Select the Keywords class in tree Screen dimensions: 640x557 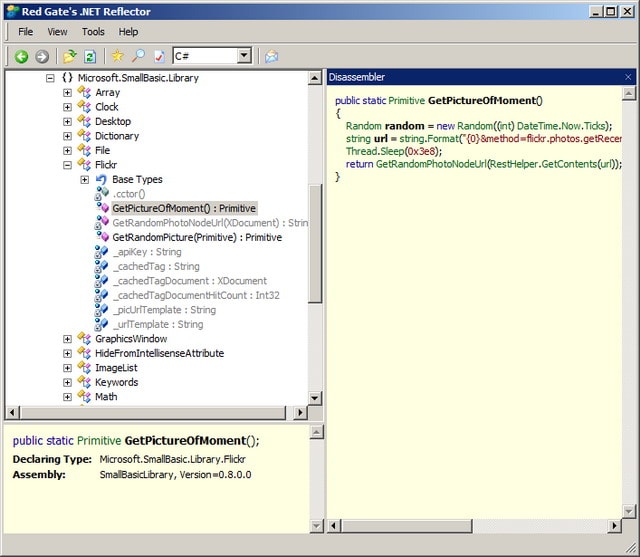click(x=116, y=382)
